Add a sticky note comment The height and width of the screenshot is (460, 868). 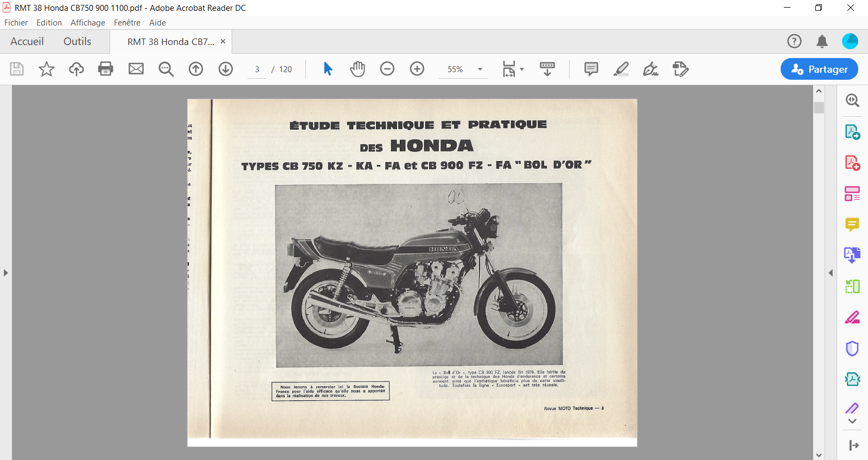tap(591, 69)
